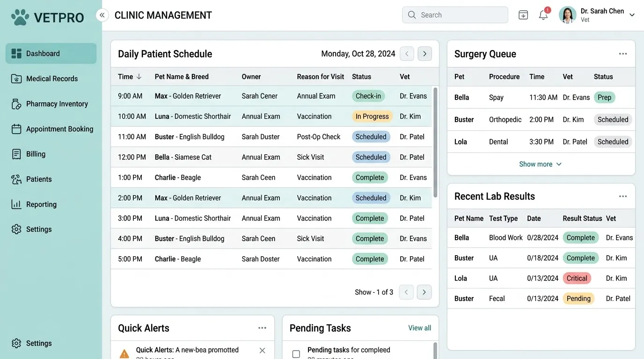Go to previous schedule page
Image resolution: width=644 pixels, height=359 pixels.
[x=406, y=292]
